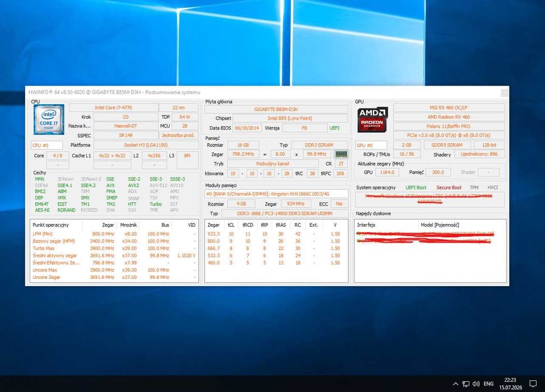This screenshot has width=545, height=392.
Task: Click the MSI RX 460 OC/LP field
Action: click(x=449, y=108)
